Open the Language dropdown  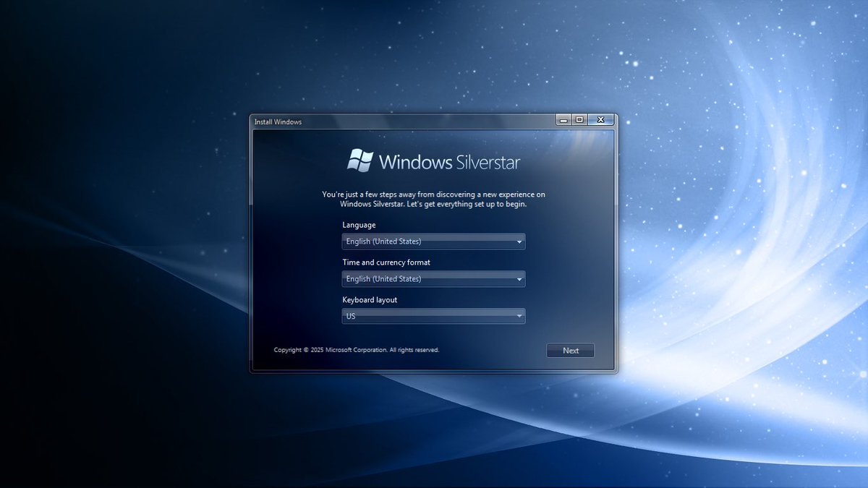click(x=433, y=241)
